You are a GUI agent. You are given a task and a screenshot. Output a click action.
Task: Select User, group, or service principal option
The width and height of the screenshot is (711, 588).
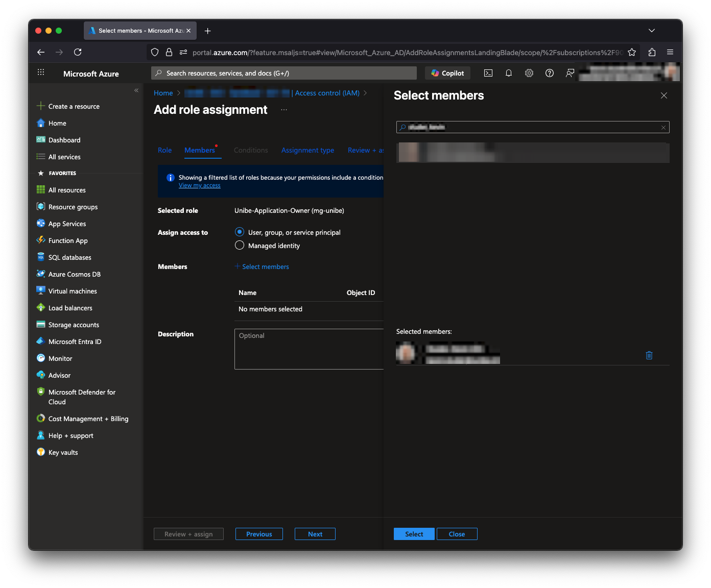[240, 232]
